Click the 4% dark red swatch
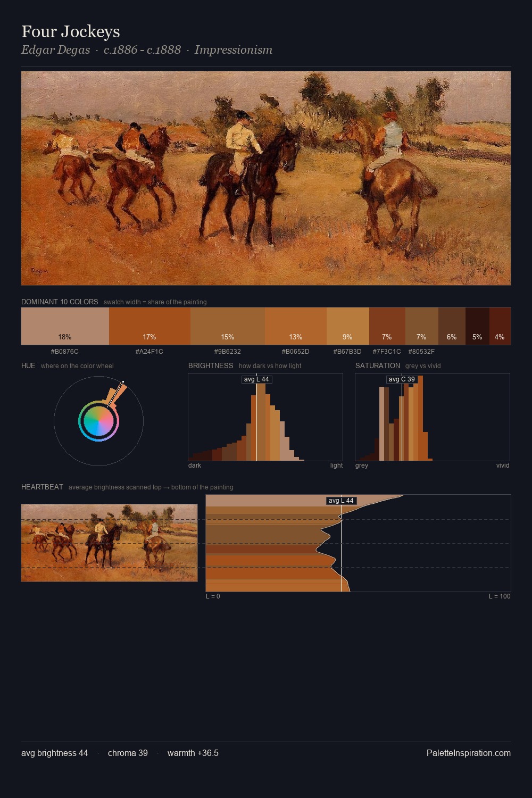 [500, 326]
